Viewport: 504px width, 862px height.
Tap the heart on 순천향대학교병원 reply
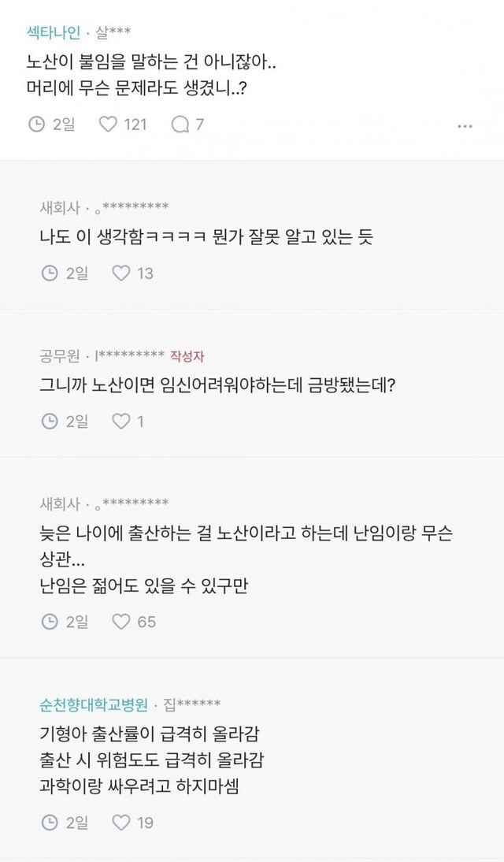121,823
